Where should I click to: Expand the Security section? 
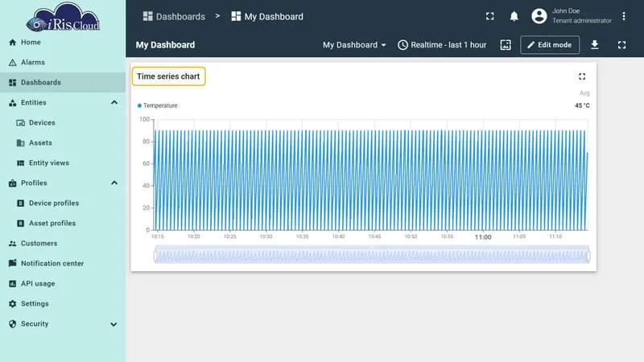[x=114, y=324]
